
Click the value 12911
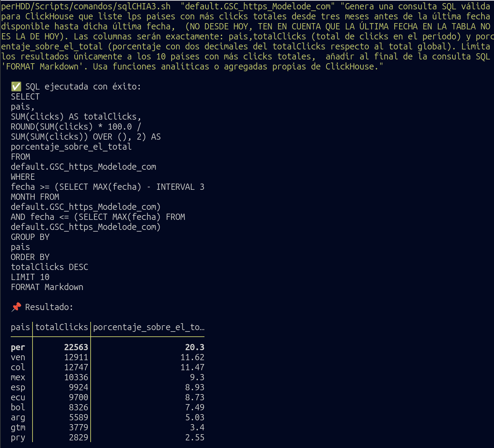click(x=76, y=357)
